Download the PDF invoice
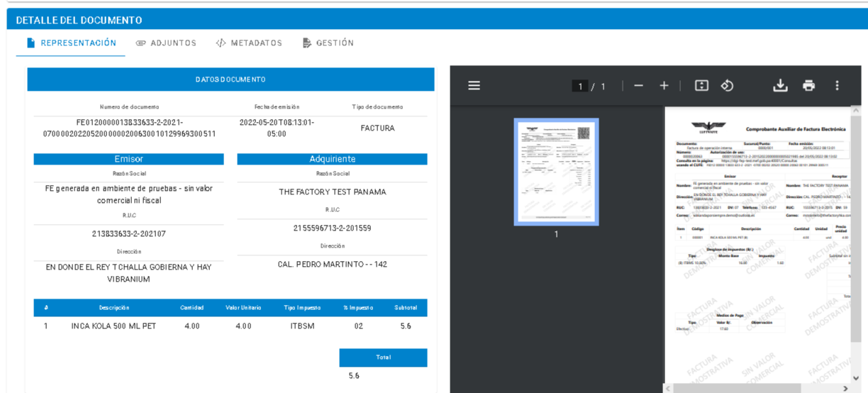The width and height of the screenshot is (868, 393). point(780,86)
